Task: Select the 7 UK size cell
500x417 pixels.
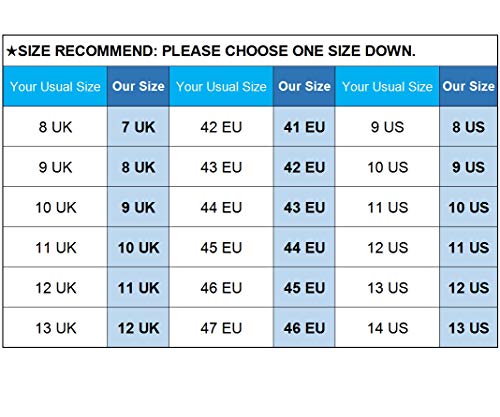Action: 138,127
